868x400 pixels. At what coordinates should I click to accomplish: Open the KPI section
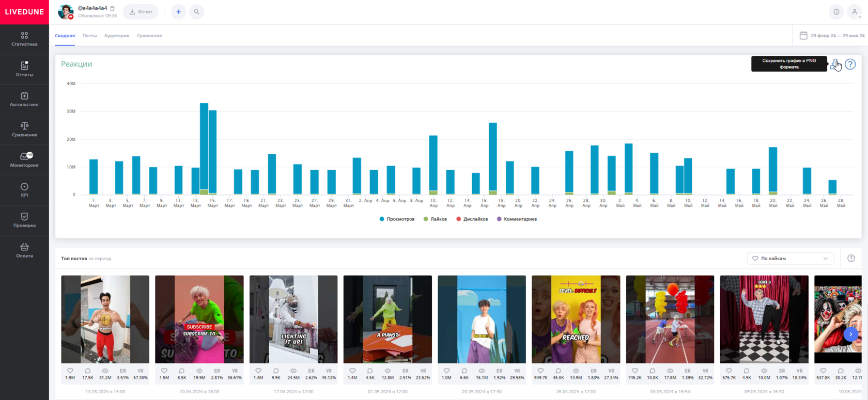pyautogui.click(x=24, y=189)
